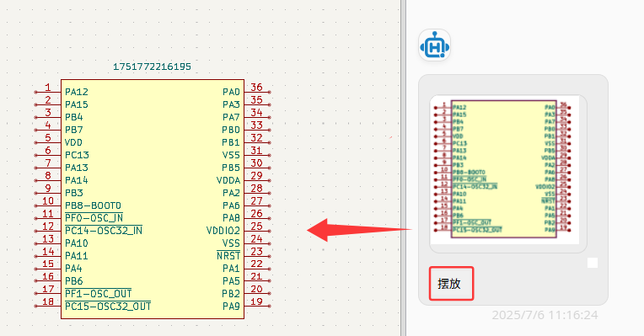This screenshot has width=644, height=336.
Task: Click the message timestamp 2025/7/6 11:16:24
Action: click(545, 315)
